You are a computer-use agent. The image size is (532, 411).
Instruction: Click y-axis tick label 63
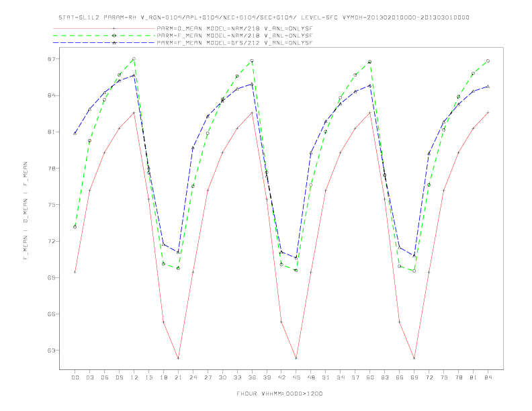51,351
